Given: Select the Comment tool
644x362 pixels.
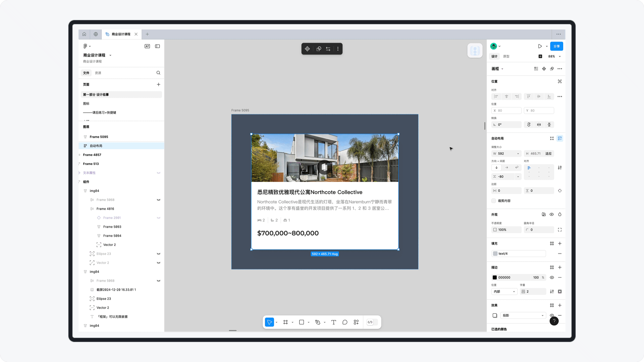Looking at the screenshot, I should [x=345, y=322].
